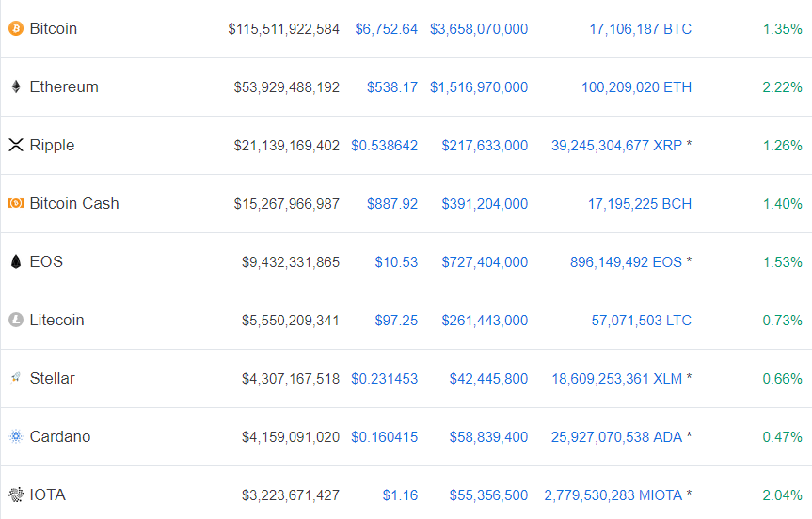Select Stellar market cap $4,307,167,518
The width and height of the screenshot is (812, 519).
click(291, 379)
